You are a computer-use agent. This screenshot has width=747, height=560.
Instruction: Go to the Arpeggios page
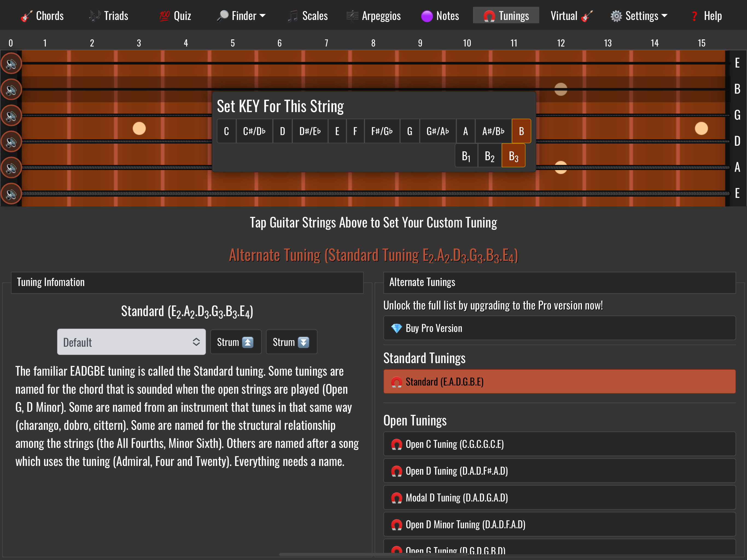(x=374, y=16)
